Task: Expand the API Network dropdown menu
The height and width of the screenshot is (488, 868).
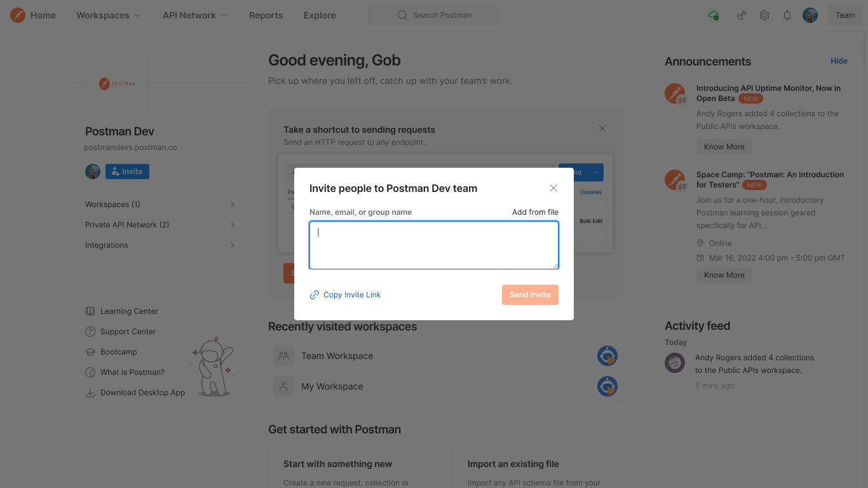Action: click(194, 15)
